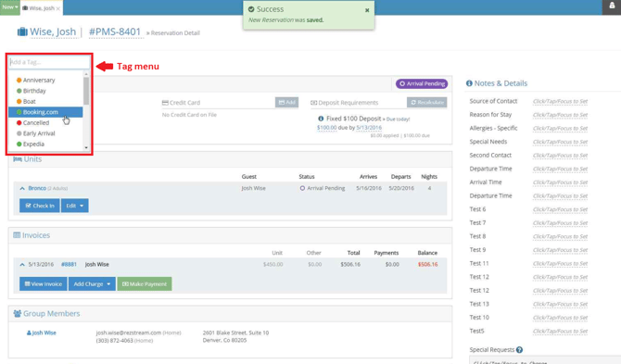Click the Reservation Detail breadcrumb
Screen dimensions: 621x364
(175, 32)
